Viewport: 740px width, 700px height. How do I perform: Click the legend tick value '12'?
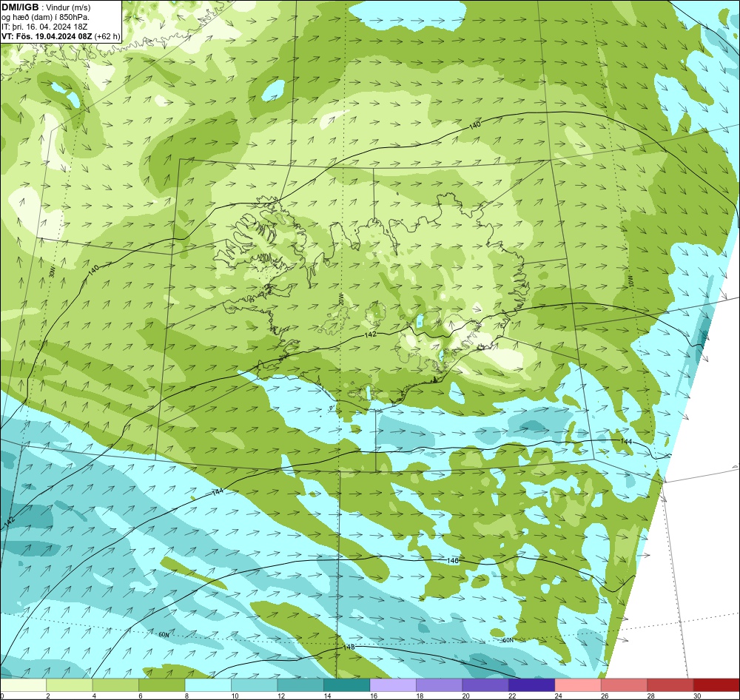pyautogui.click(x=280, y=696)
